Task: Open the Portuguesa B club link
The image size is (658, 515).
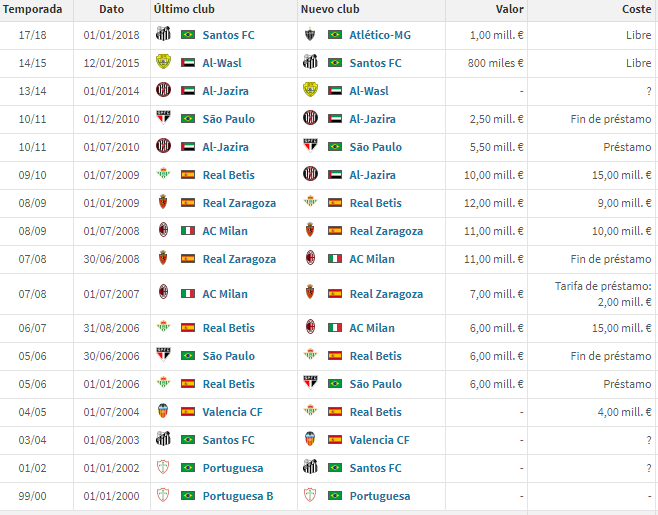Action: click(238, 496)
